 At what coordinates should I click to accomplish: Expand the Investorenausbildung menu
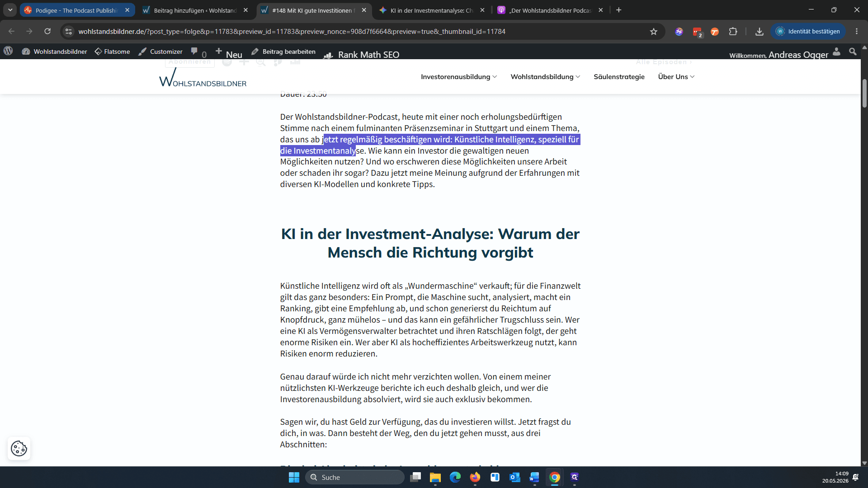coord(459,77)
